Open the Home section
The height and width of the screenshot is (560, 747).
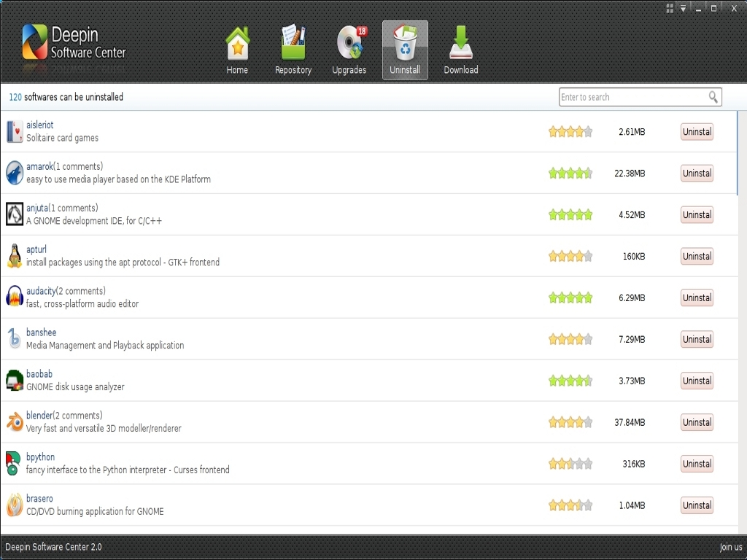237,50
